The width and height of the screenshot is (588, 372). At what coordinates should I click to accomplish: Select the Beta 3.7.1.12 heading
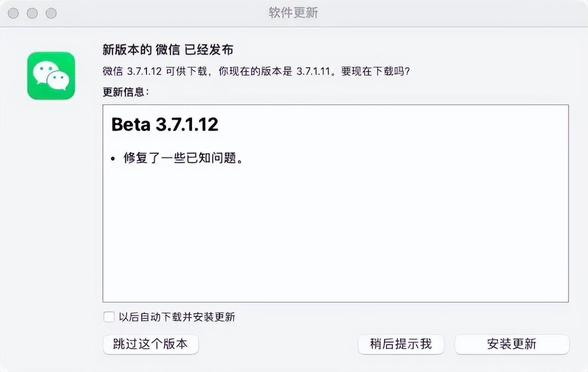tap(165, 125)
